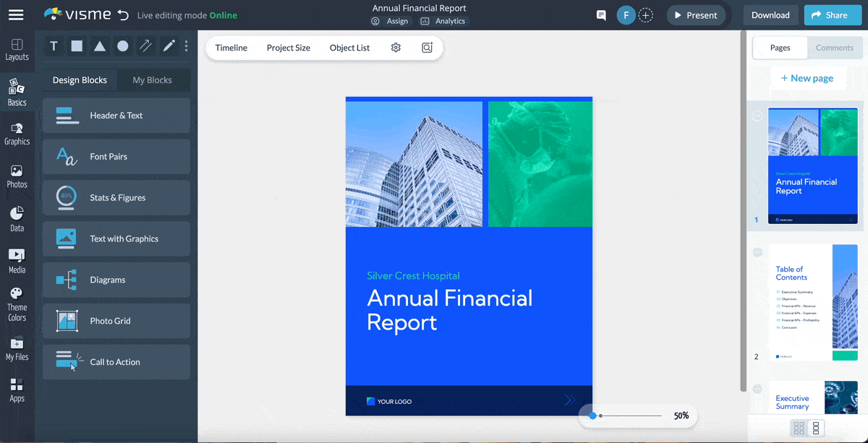The width and height of the screenshot is (868, 443).
Task: Open the Data panel in the sidebar
Action: pyautogui.click(x=17, y=215)
